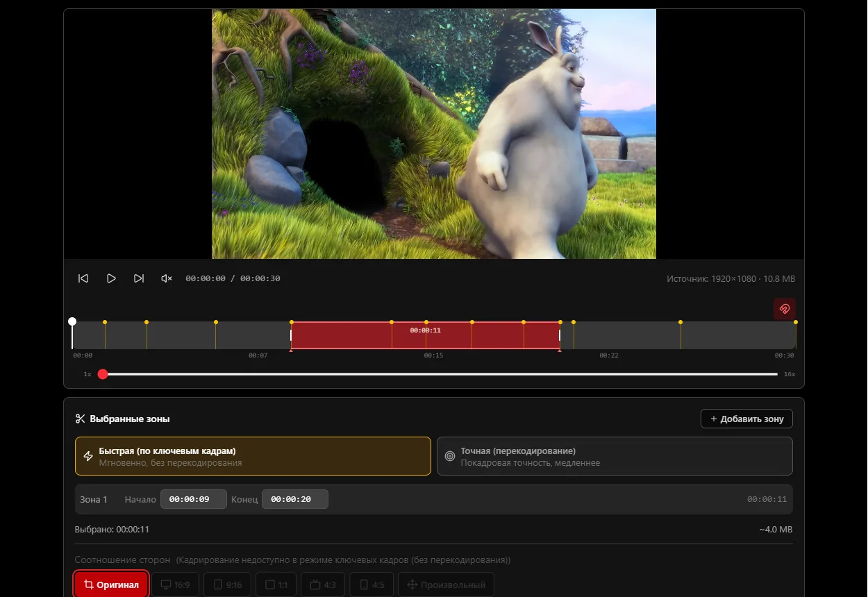Click the ~4.0 MB size estimate
This screenshot has width=868, height=597.
tap(776, 530)
